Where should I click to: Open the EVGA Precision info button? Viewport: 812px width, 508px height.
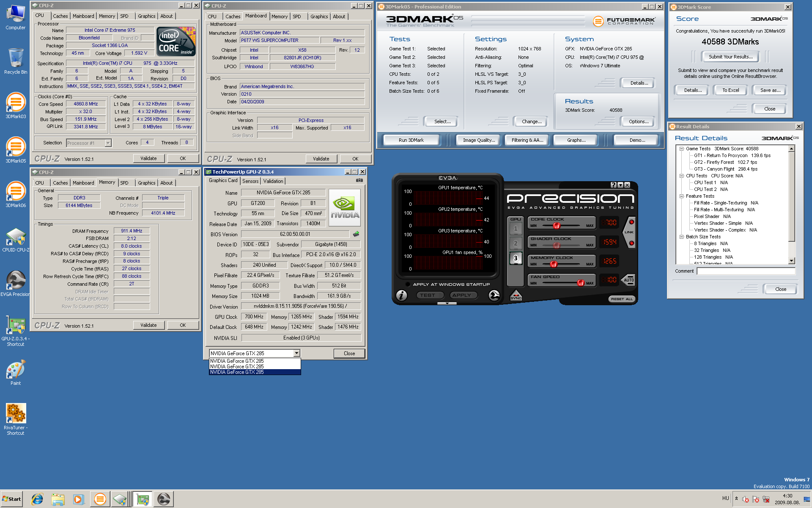click(402, 295)
